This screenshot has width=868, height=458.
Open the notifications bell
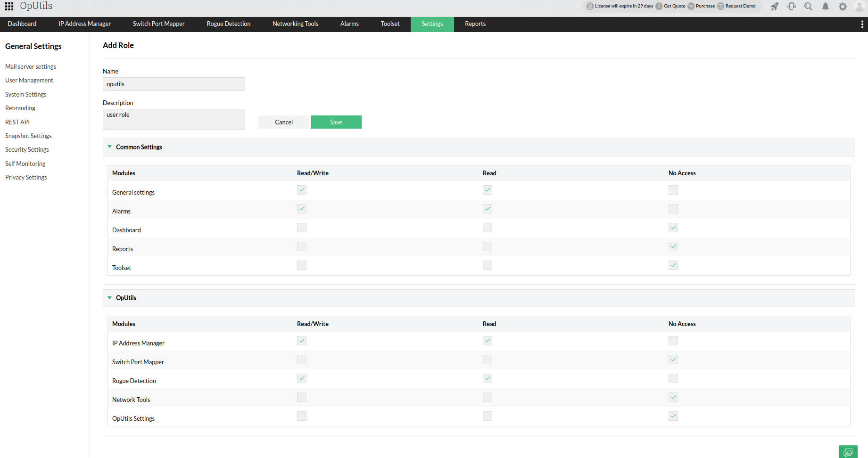(826, 6)
